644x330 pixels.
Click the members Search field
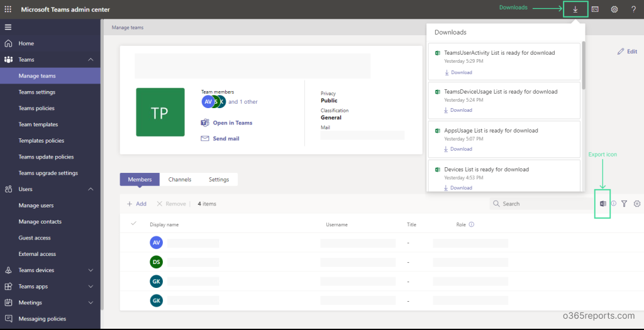(x=541, y=204)
